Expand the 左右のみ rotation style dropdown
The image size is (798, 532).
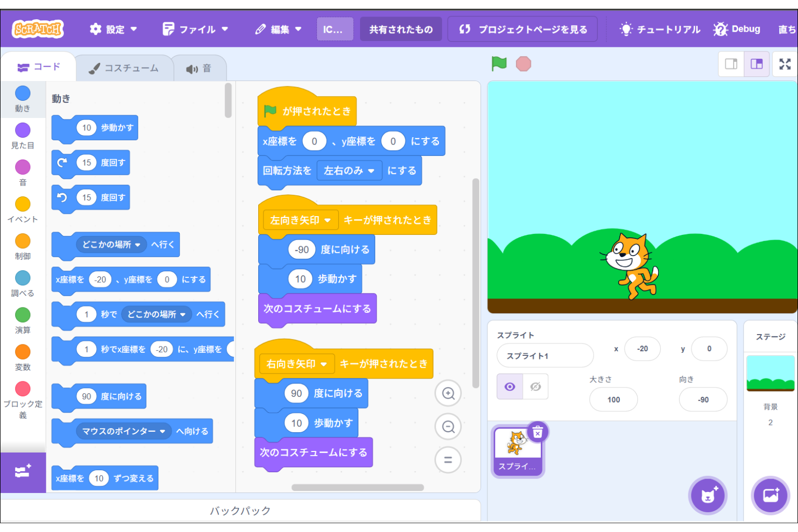[x=370, y=171]
